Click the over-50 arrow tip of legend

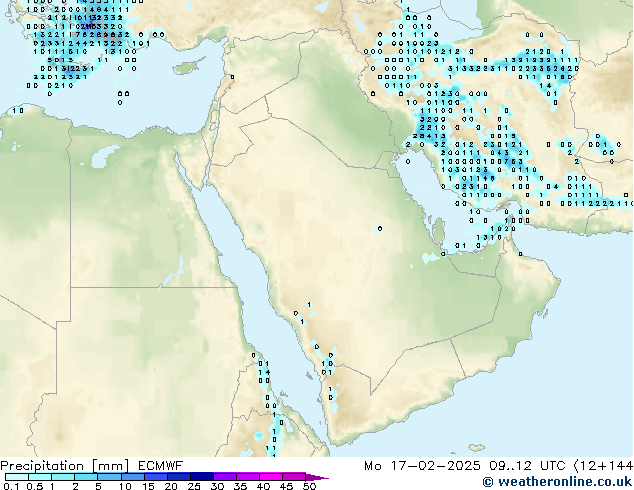tap(317, 478)
